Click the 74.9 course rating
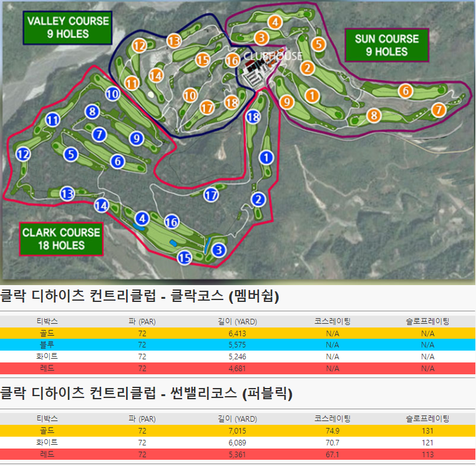 coord(333,431)
